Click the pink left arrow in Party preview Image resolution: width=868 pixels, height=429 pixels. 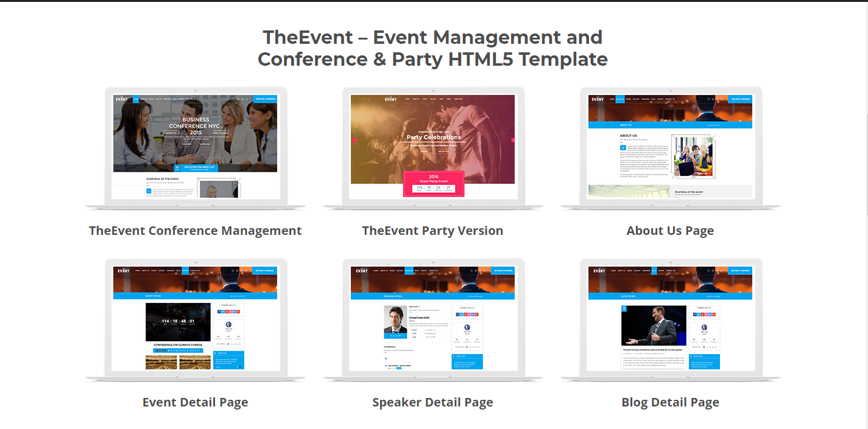[x=353, y=140]
